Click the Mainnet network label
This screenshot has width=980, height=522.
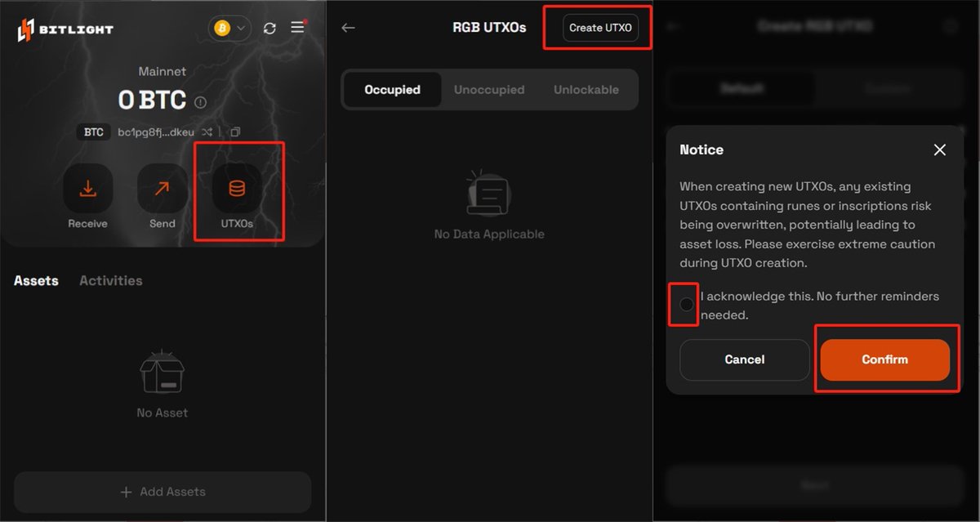coord(163,72)
